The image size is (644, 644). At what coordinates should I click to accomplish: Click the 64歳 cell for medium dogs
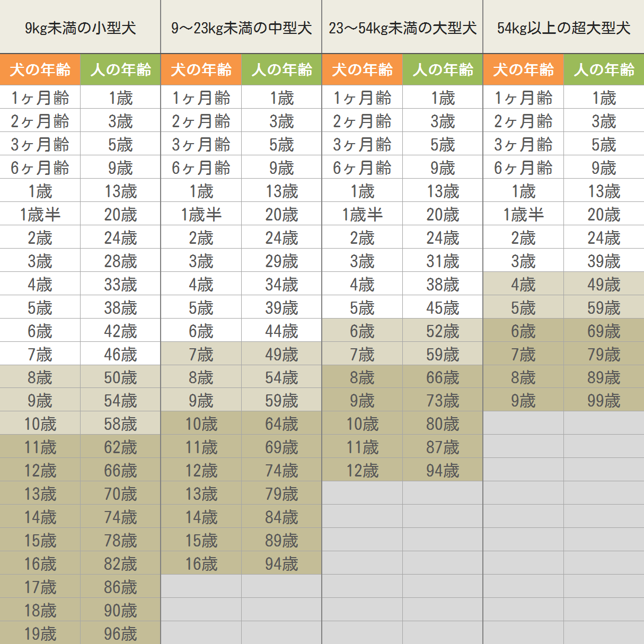click(282, 424)
